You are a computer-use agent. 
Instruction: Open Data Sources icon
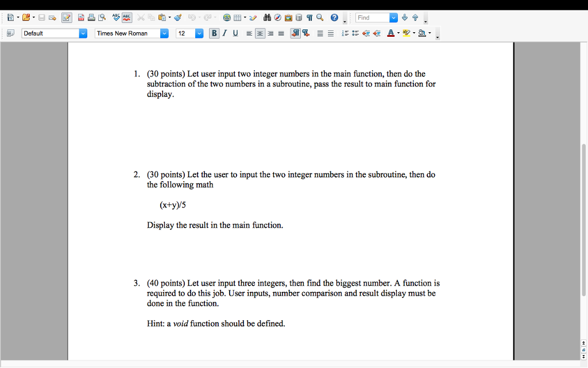[x=299, y=18]
